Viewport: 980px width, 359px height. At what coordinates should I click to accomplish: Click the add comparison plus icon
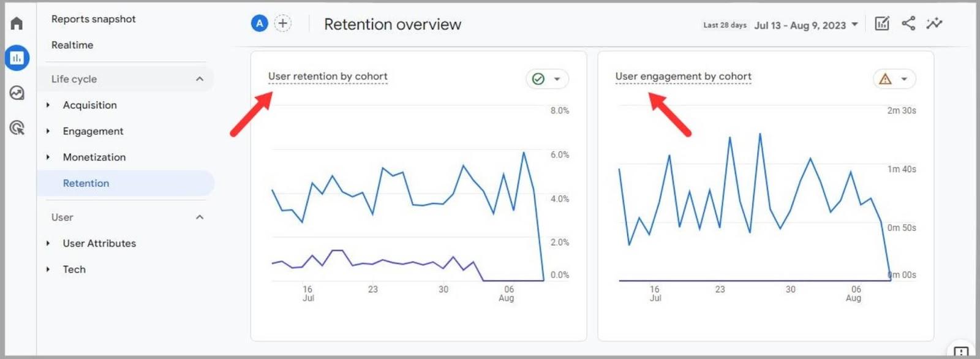[x=282, y=24]
